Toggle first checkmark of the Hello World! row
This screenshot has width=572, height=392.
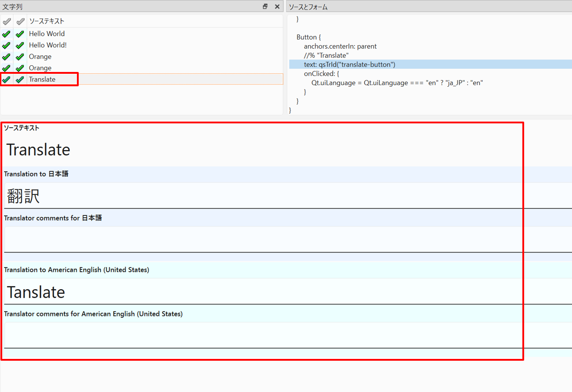point(6,45)
